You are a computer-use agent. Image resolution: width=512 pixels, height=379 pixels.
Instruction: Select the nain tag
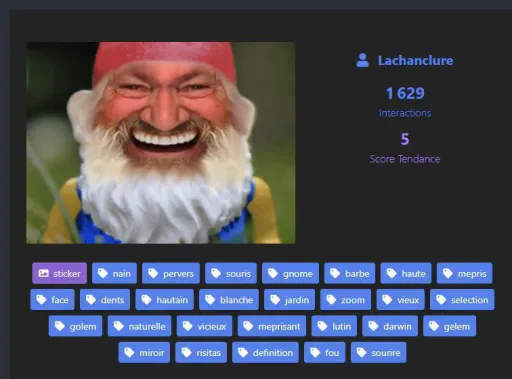pos(114,273)
